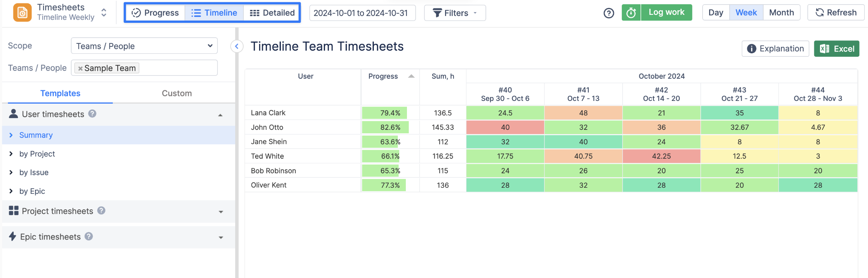Select the by Project template
This screenshot has width=868, height=278.
(37, 154)
